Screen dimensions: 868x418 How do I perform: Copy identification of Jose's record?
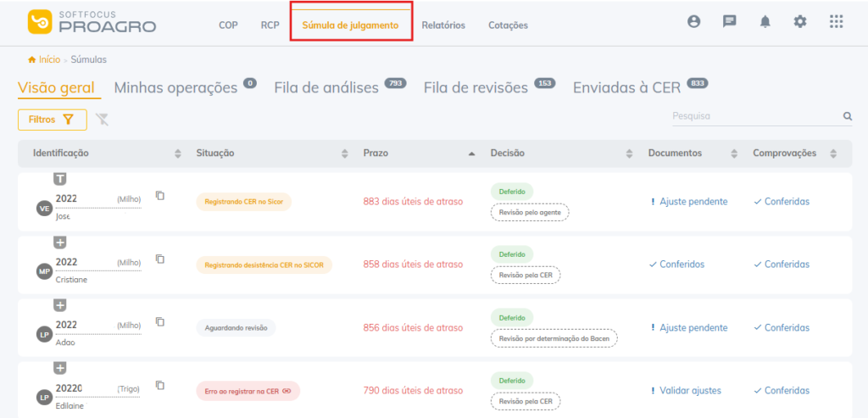point(160,196)
